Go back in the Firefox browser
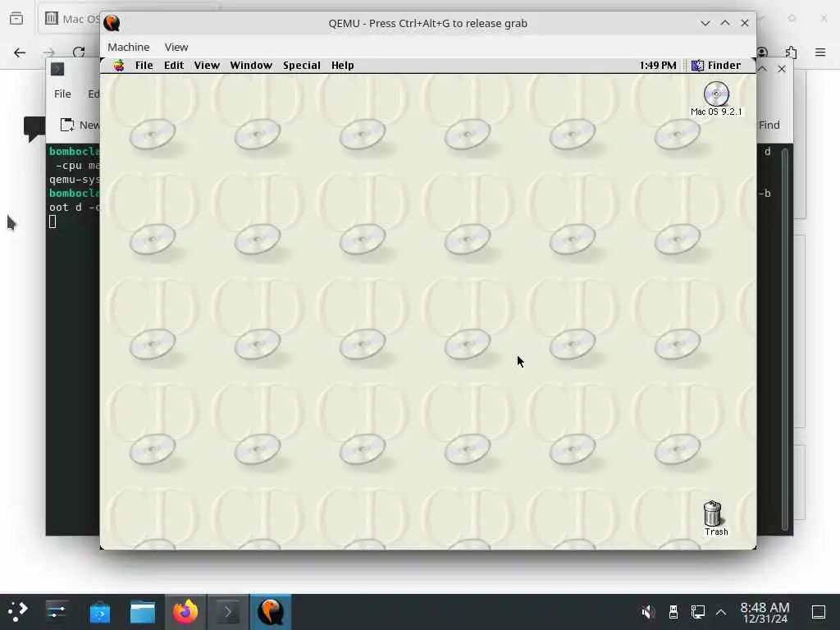 tap(20, 52)
